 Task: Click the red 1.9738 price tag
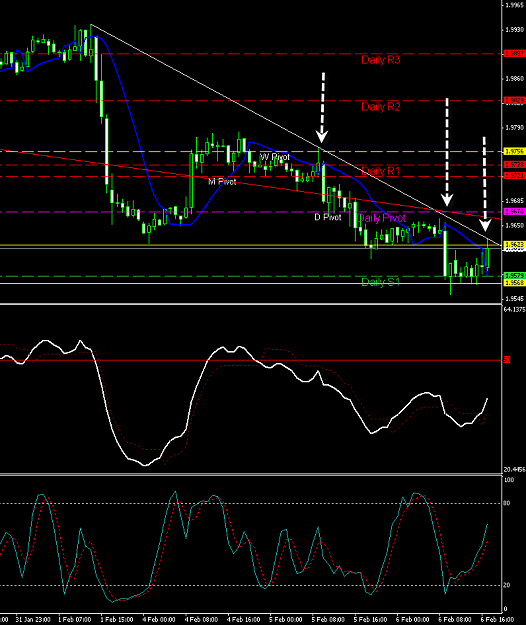515,165
